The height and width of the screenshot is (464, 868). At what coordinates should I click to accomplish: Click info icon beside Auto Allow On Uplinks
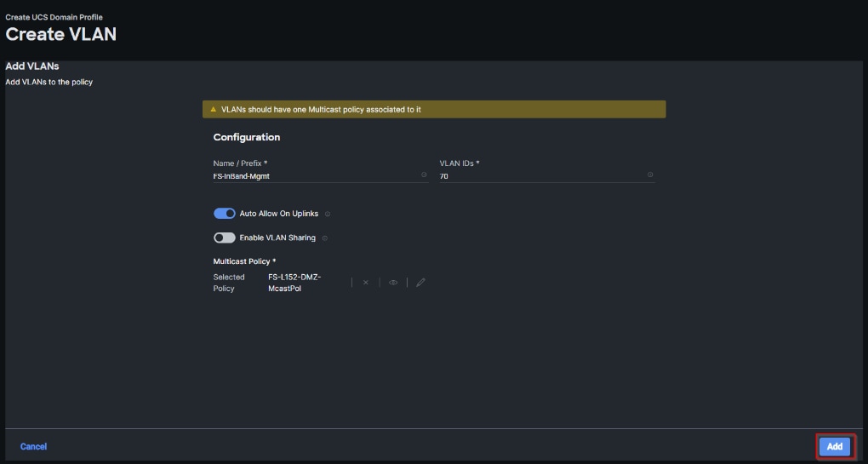(x=328, y=214)
